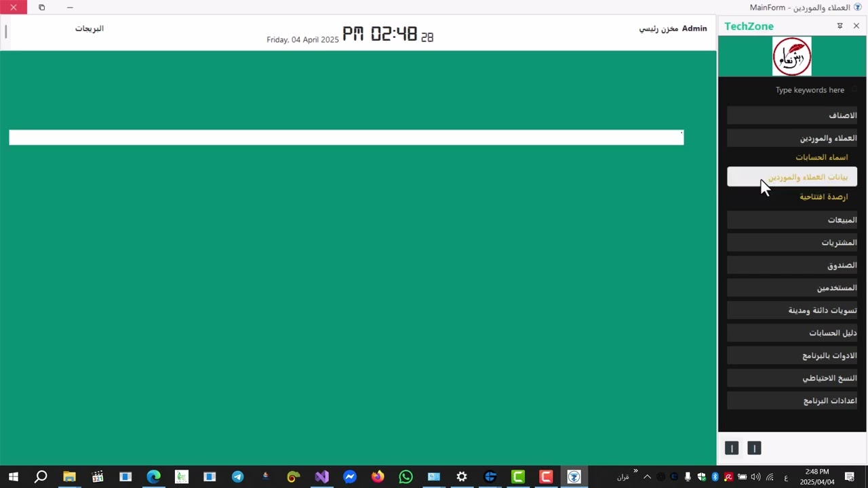The width and height of the screenshot is (868, 488).
Task: Click the البريجات label in header
Action: pos(90,28)
